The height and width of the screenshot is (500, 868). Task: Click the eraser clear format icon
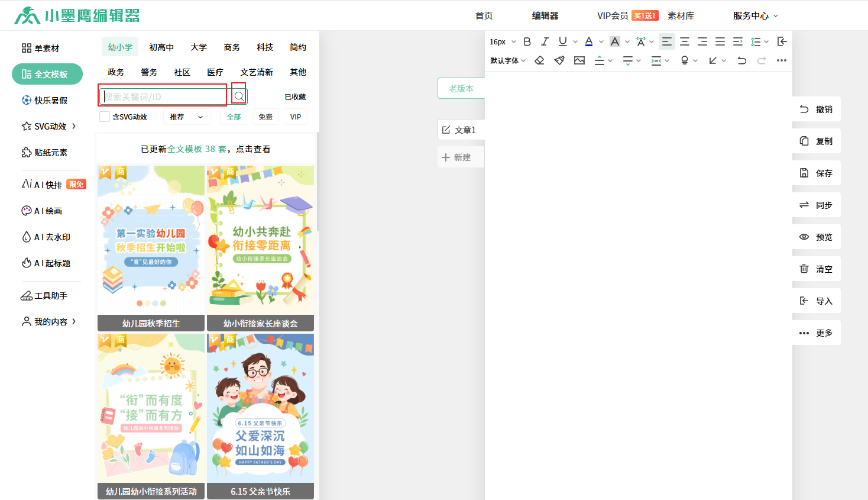click(x=539, y=60)
